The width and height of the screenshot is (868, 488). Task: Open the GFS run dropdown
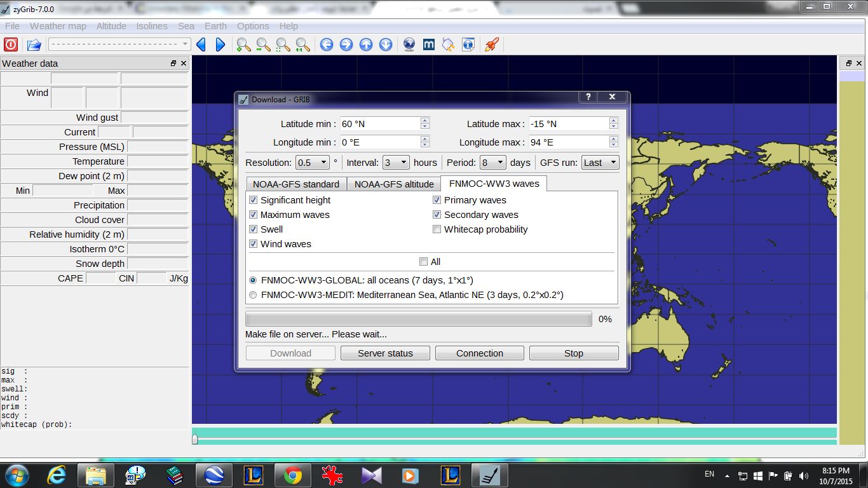pos(600,163)
